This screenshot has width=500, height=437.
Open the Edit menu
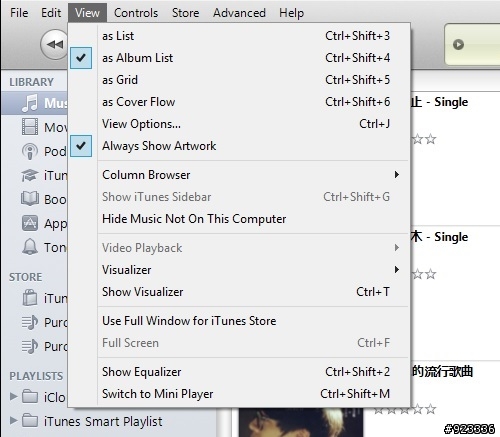pos(51,13)
